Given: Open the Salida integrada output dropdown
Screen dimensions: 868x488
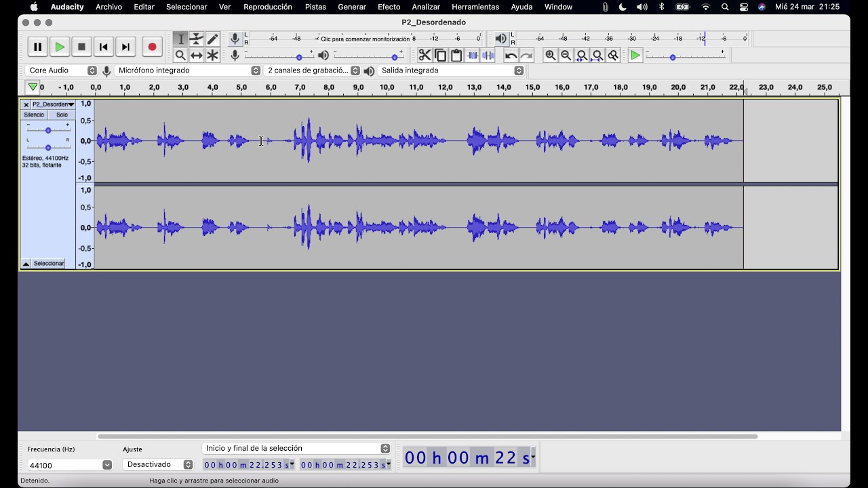Looking at the screenshot, I should click(452, 70).
